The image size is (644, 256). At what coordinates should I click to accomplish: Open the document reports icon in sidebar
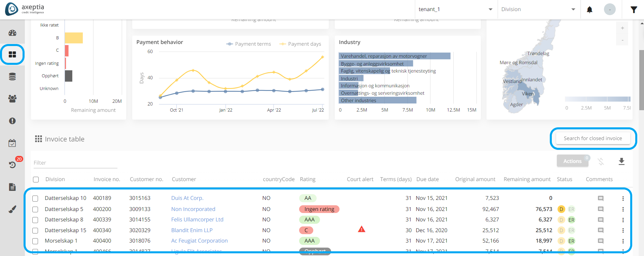(x=12, y=187)
